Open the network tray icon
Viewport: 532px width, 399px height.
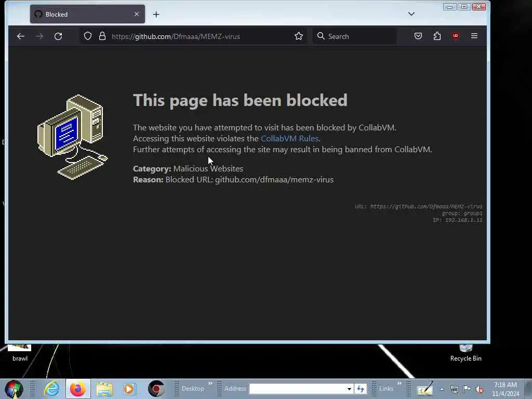[x=454, y=389]
